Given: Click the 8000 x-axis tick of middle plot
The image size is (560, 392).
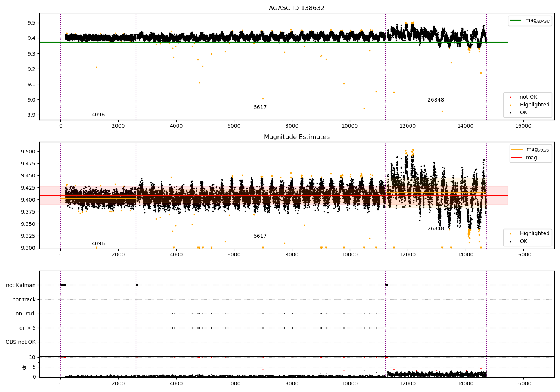Looking at the screenshot, I should pos(292,255).
